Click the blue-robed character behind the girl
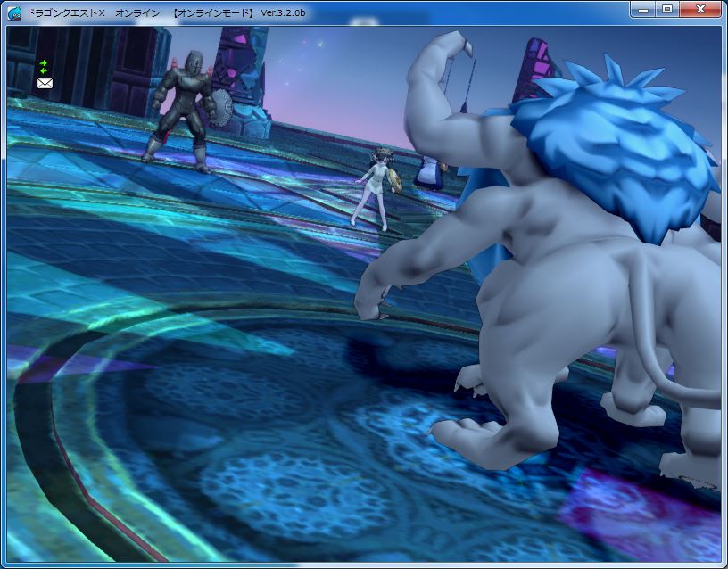 (430, 173)
